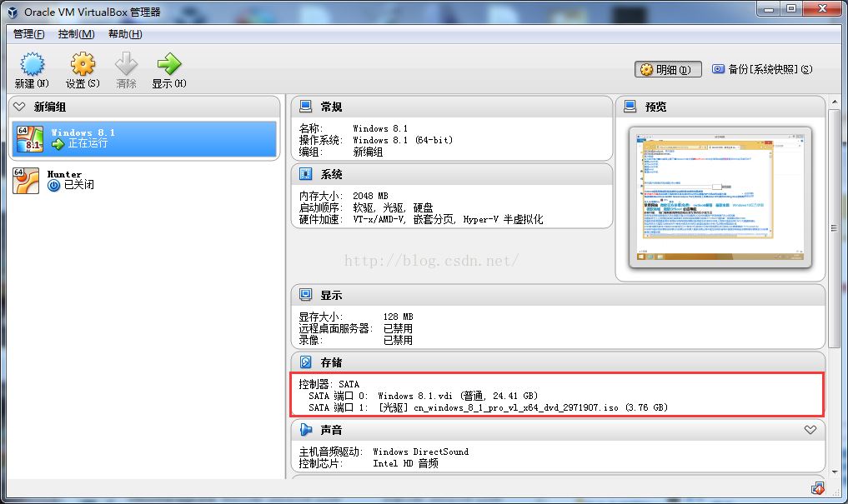
Task: Click the 声音 section speaker icon
Action: click(x=305, y=430)
